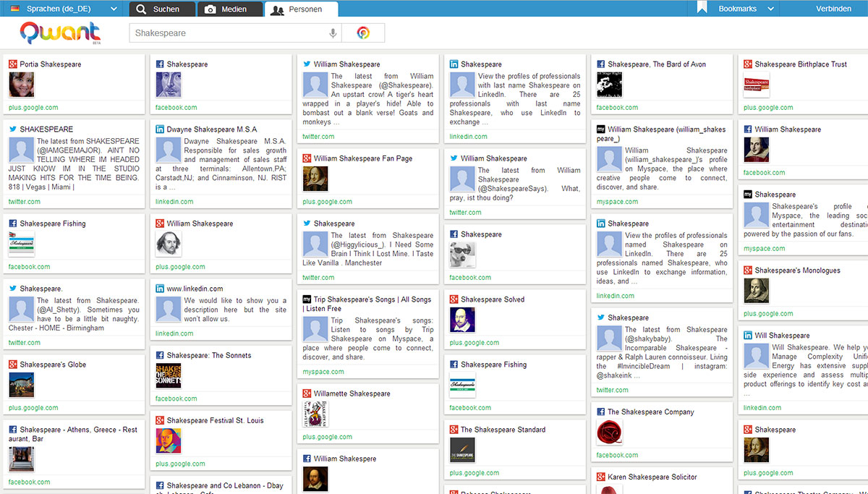Click Facebook icon beside Shakespeare: The Sonnets
868x494 pixels.
pos(160,355)
